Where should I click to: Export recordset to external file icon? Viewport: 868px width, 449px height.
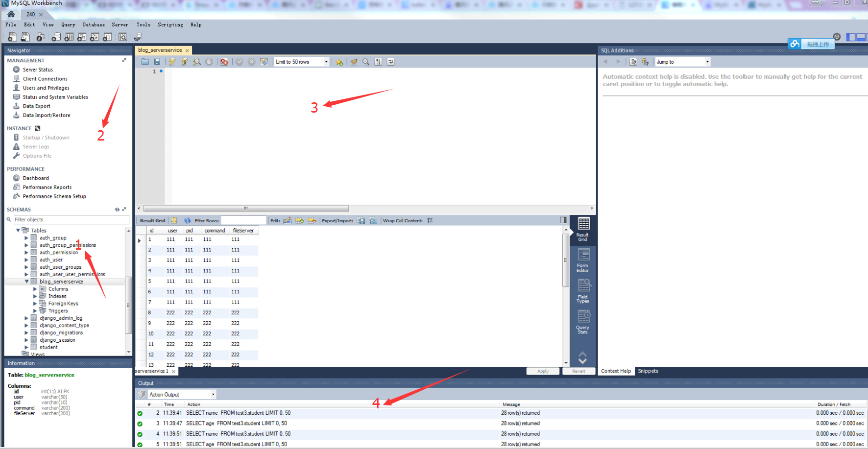coord(361,220)
